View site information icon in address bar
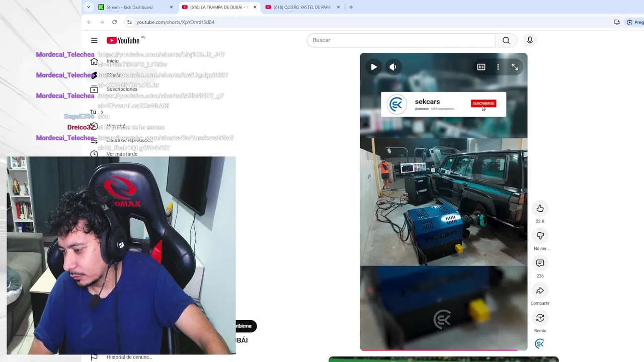The width and height of the screenshot is (644, 362). click(x=129, y=22)
